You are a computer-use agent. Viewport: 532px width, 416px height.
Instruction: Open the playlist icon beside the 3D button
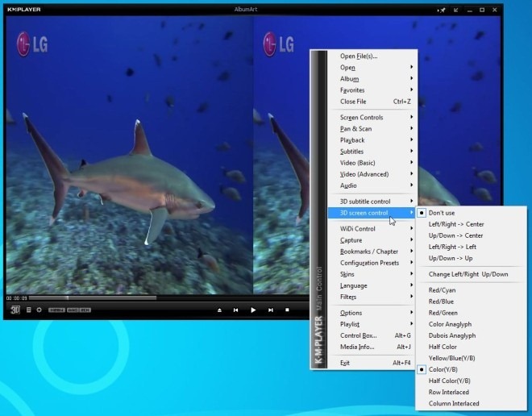[x=29, y=310]
